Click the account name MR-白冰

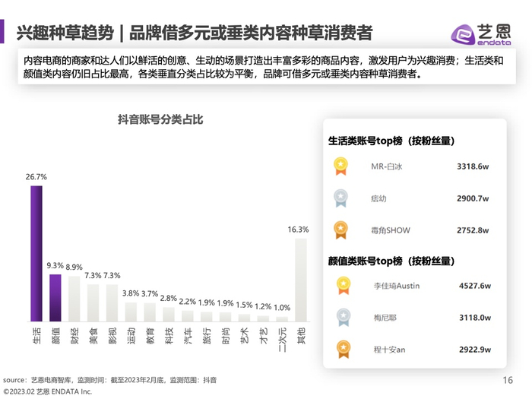386,166
